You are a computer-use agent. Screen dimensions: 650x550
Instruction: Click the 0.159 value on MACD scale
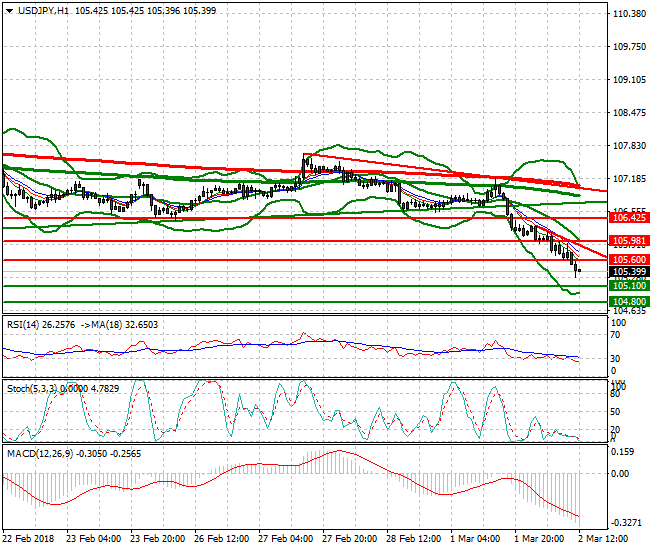tap(624, 451)
